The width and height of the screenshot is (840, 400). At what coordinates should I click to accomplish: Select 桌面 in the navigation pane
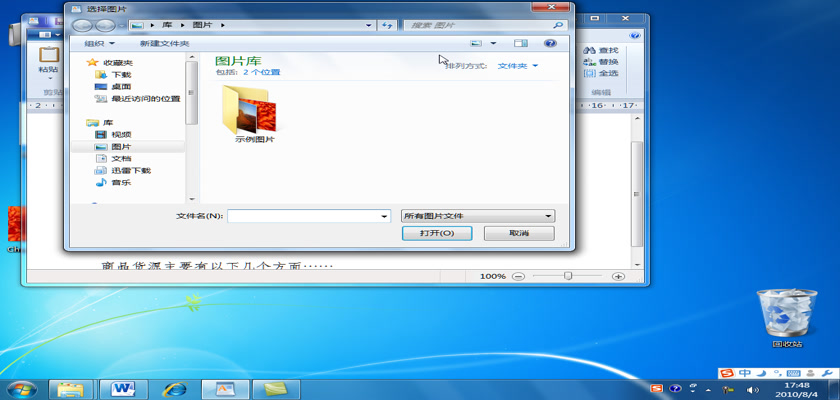120,87
